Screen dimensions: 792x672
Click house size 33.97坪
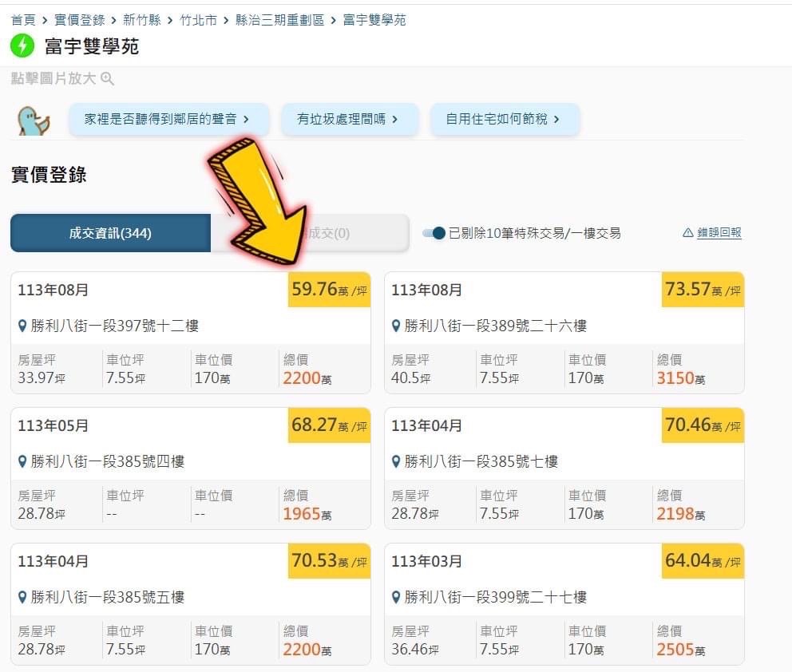click(x=42, y=378)
